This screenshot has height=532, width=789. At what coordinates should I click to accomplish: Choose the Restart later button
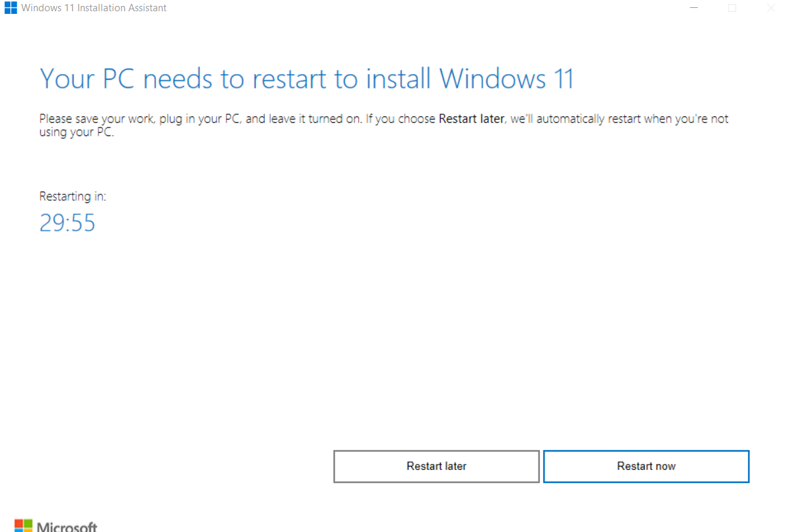(436, 467)
